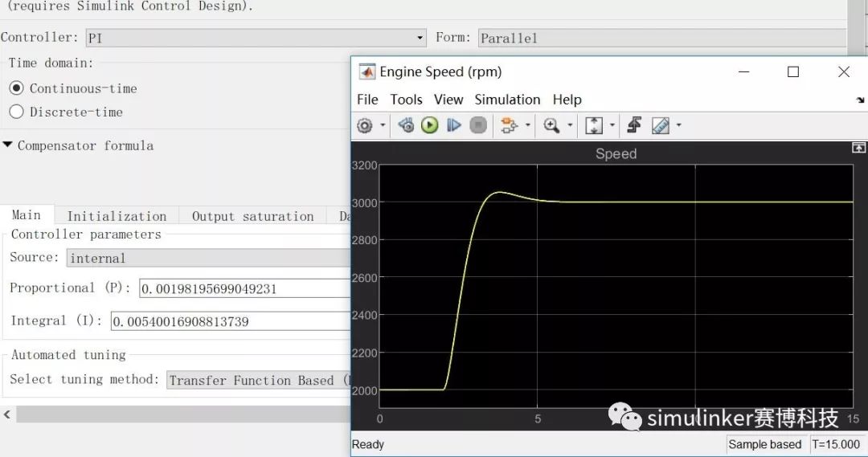Open the Simulation menu in scope
Screen dimensions: 868x457
(507, 100)
